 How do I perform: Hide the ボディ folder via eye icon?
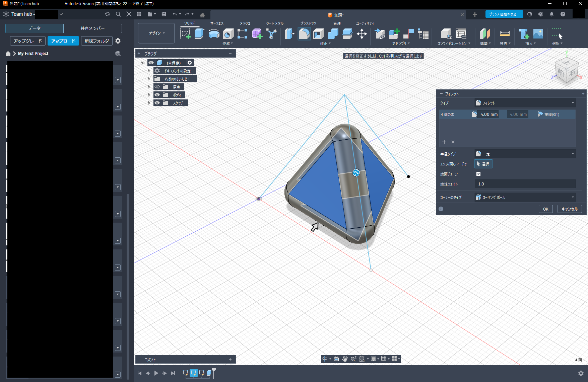pos(157,95)
